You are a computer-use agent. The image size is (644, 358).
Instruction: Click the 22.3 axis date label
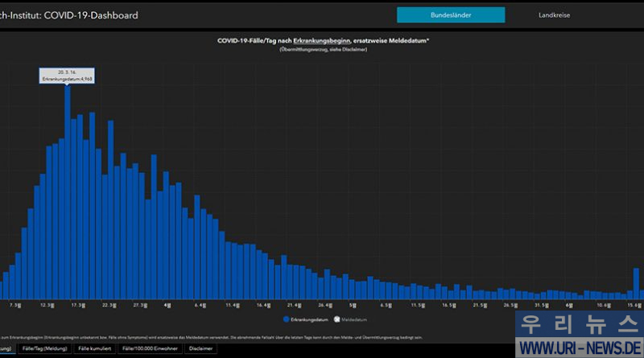point(109,306)
